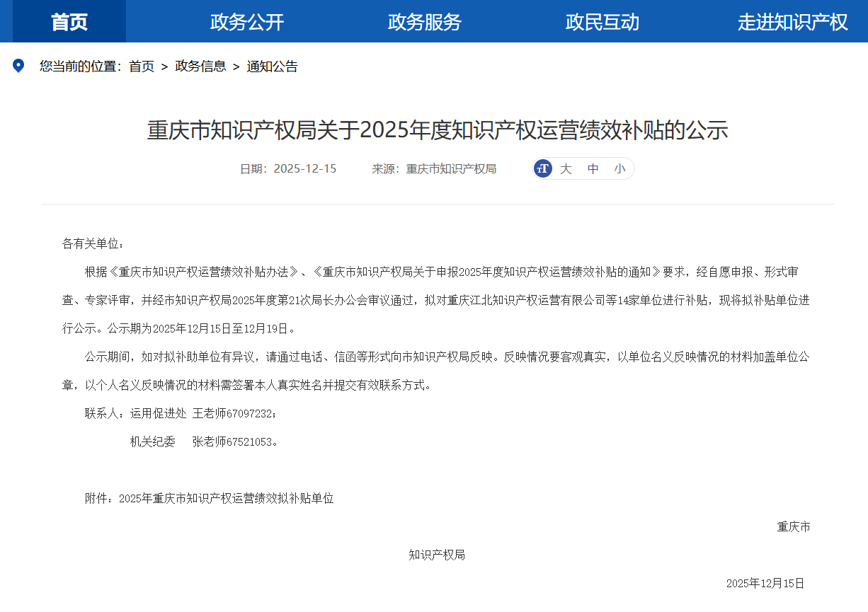Image resolution: width=868 pixels, height=612 pixels.
Task: Click the publish date 2025-12-15 under title
Action: (304, 168)
